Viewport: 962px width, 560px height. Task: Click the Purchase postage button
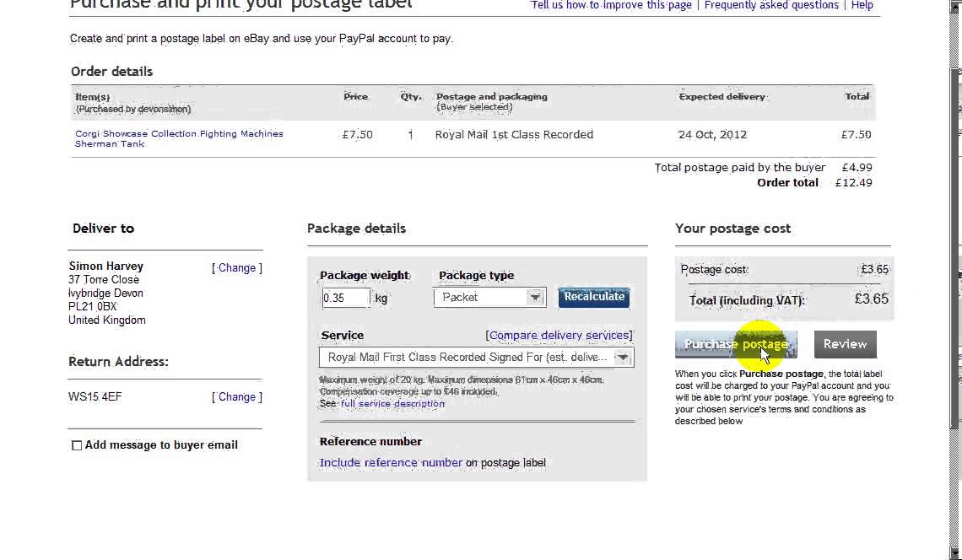[735, 344]
